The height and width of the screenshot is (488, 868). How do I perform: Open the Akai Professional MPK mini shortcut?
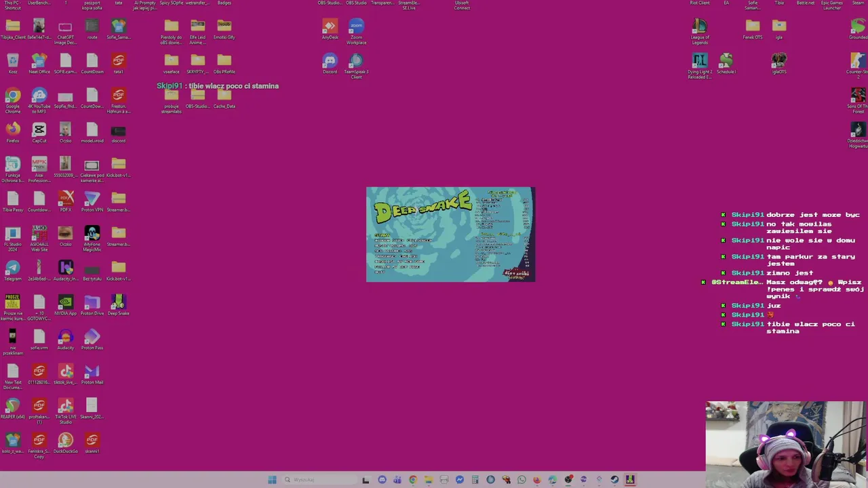pos(39,167)
